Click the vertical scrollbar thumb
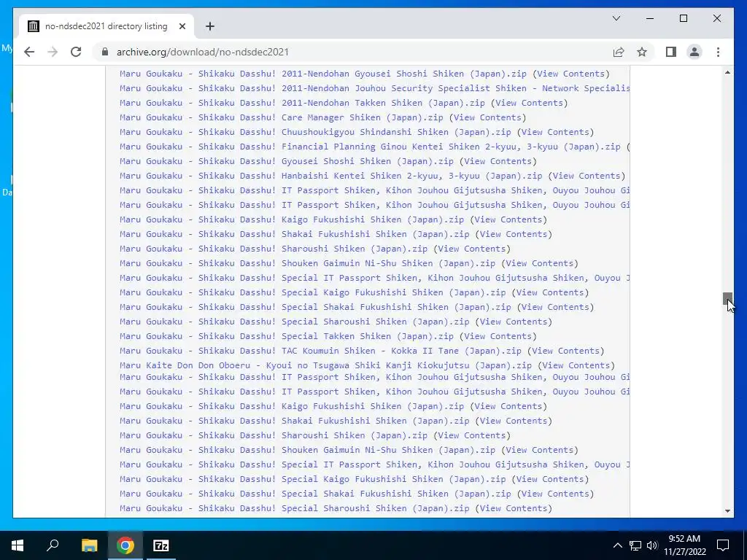 click(x=727, y=298)
